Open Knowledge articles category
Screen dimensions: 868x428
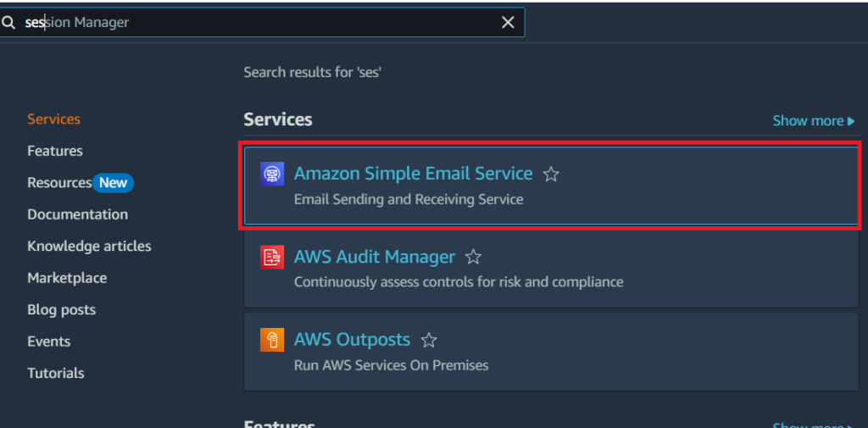click(x=89, y=247)
